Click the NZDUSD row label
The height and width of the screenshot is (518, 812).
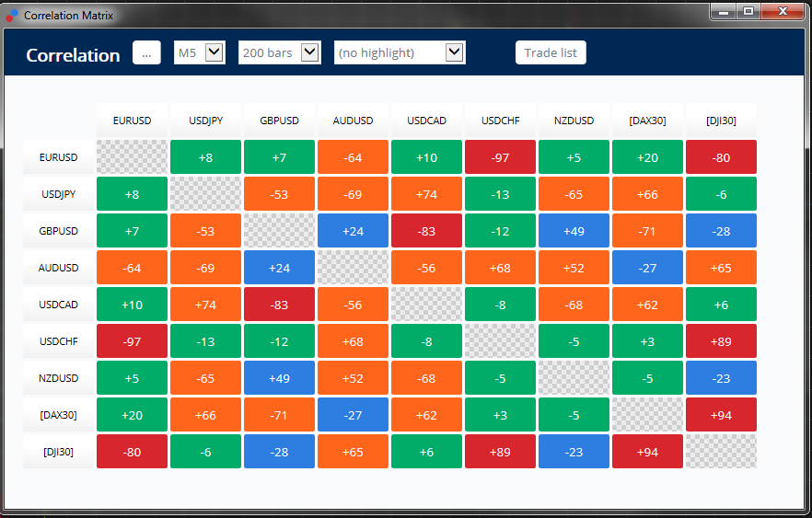(x=58, y=378)
